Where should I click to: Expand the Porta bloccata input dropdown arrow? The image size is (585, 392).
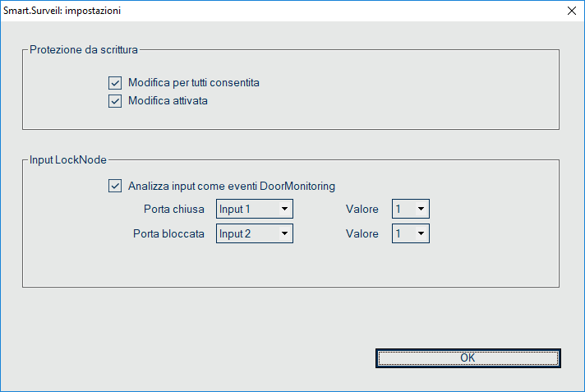284,233
